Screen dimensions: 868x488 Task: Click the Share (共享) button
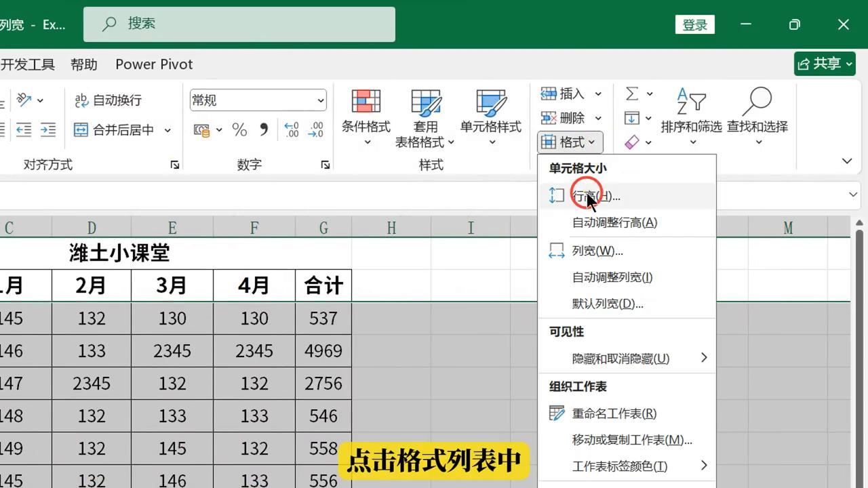coord(825,64)
